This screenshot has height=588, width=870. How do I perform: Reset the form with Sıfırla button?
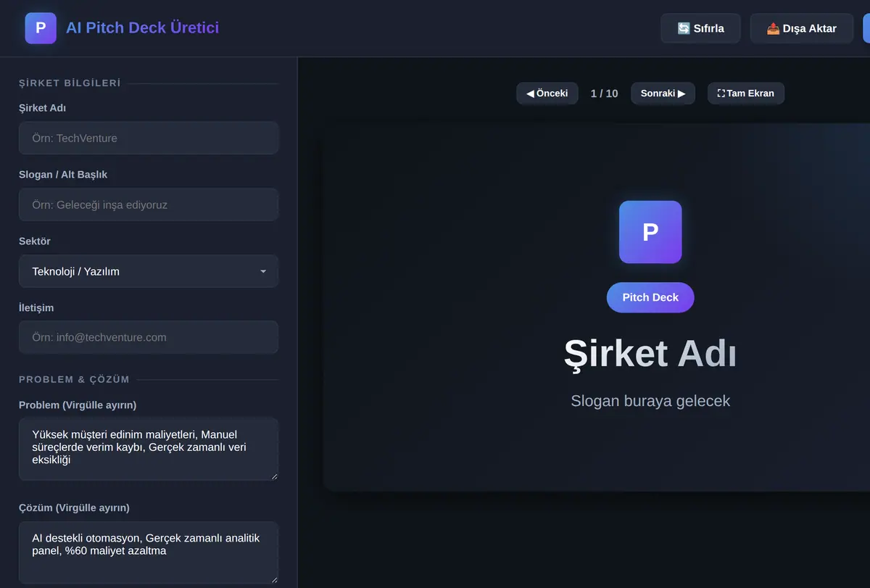click(700, 28)
